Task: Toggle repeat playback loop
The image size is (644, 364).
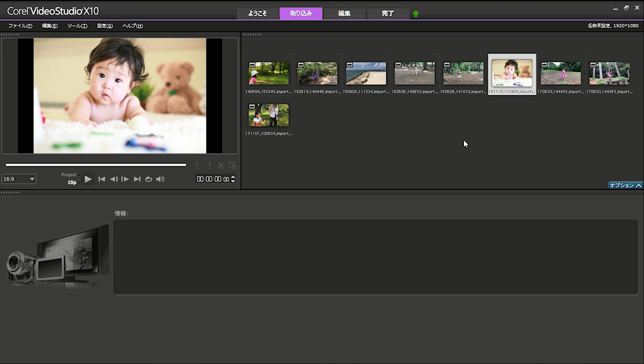Action: click(149, 179)
